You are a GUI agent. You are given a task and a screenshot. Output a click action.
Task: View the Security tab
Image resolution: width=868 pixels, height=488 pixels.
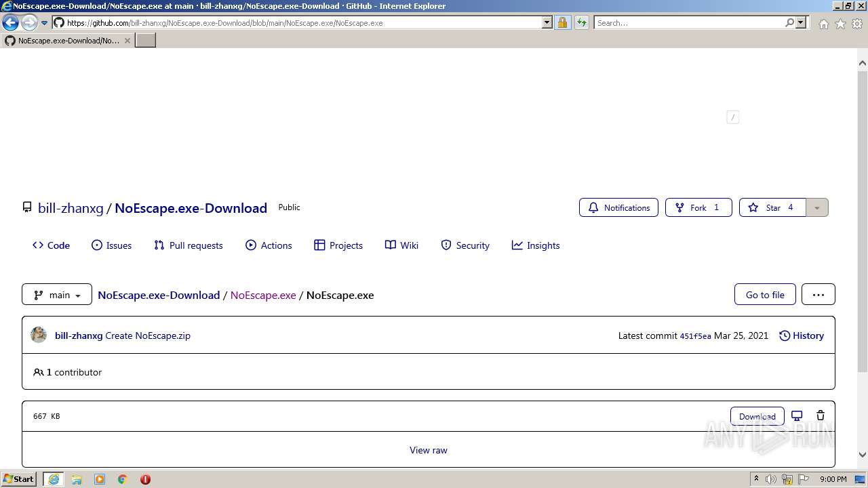click(x=465, y=245)
